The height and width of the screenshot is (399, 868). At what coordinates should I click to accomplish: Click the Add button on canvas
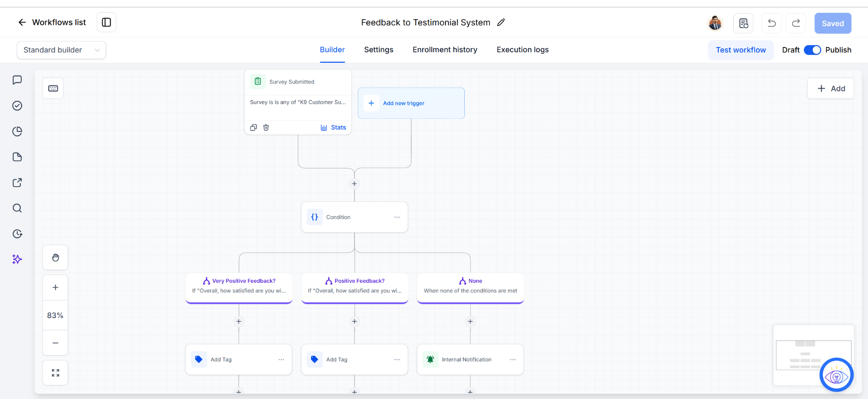[x=831, y=89]
